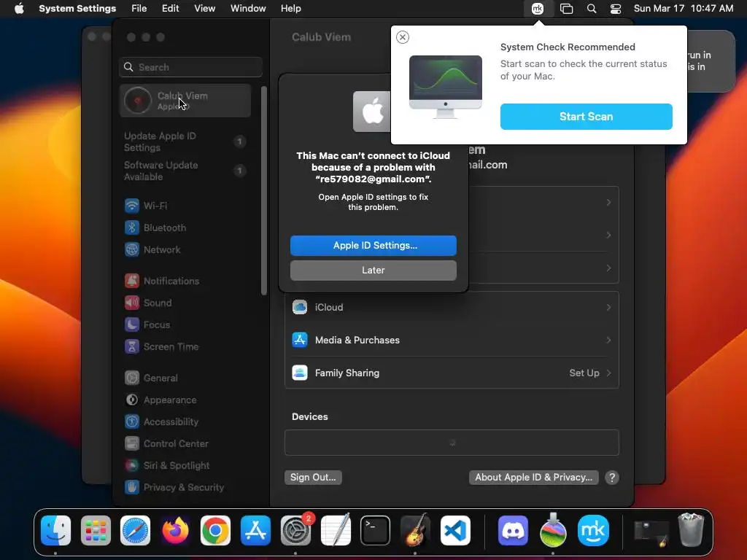Close the System Check popup

(x=403, y=37)
